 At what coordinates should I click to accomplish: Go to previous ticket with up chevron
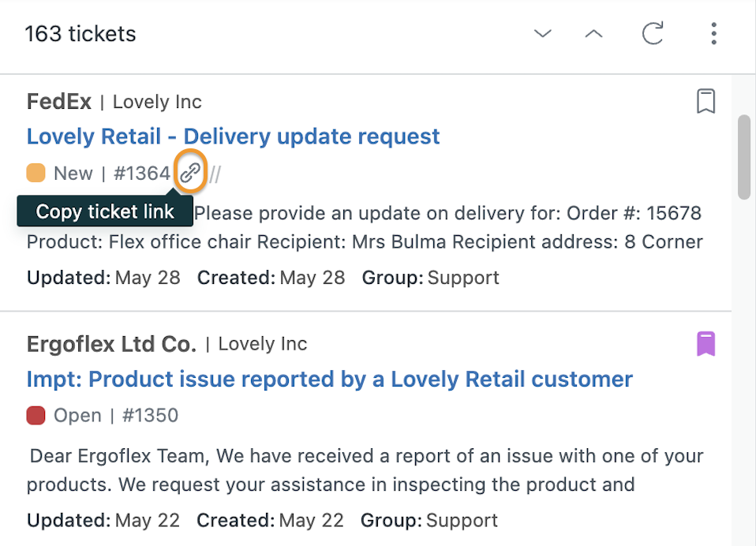[x=593, y=33]
